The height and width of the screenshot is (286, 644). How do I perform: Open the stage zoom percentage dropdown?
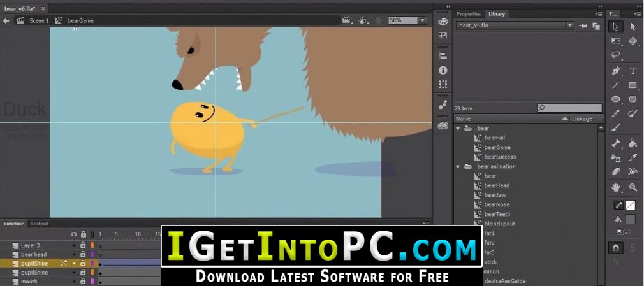coord(422,20)
